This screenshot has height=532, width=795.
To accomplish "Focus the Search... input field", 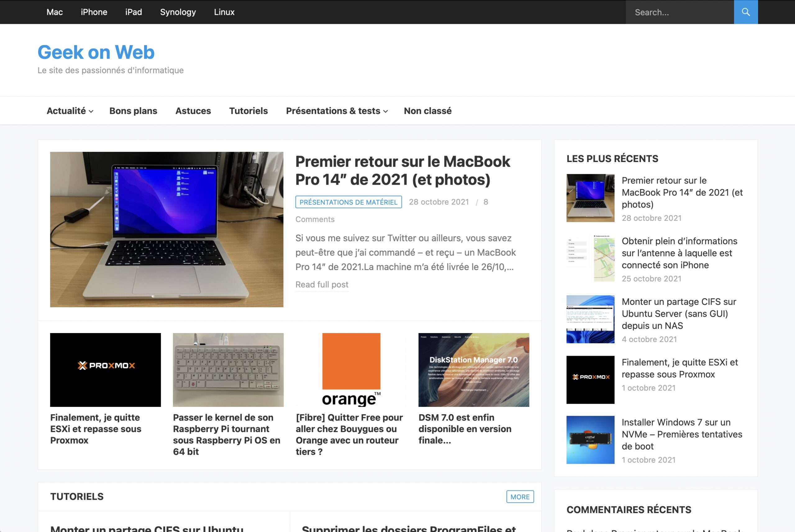I will coord(679,12).
